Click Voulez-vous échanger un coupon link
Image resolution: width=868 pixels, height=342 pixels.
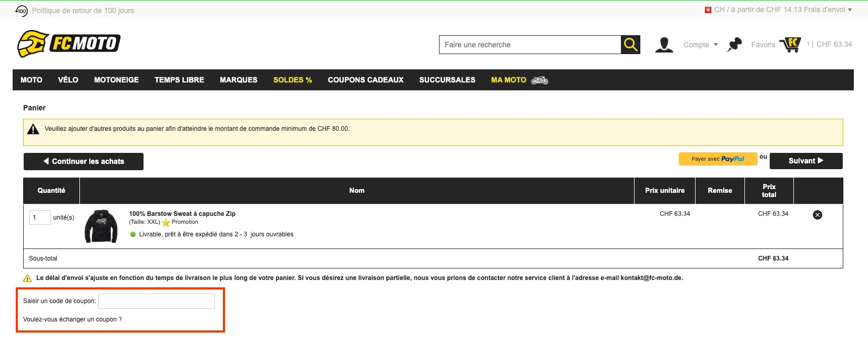73,319
